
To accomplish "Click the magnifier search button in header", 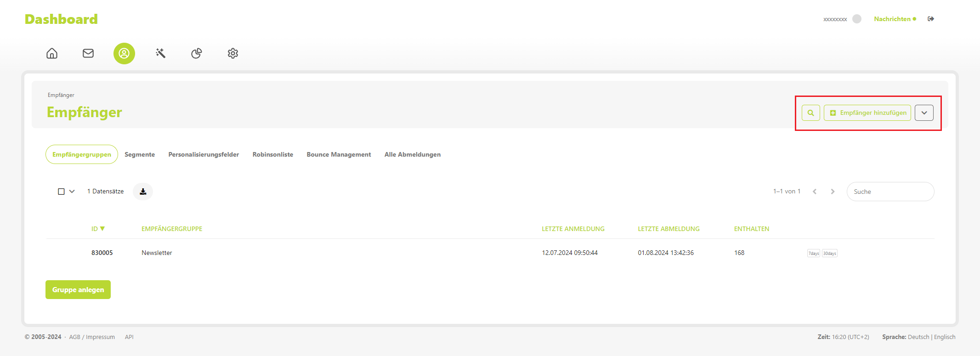I will 810,113.
